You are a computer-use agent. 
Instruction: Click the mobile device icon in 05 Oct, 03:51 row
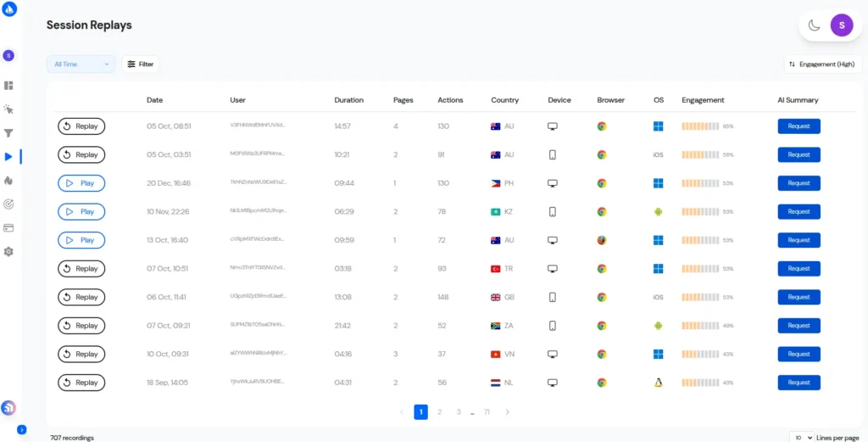pyautogui.click(x=552, y=154)
